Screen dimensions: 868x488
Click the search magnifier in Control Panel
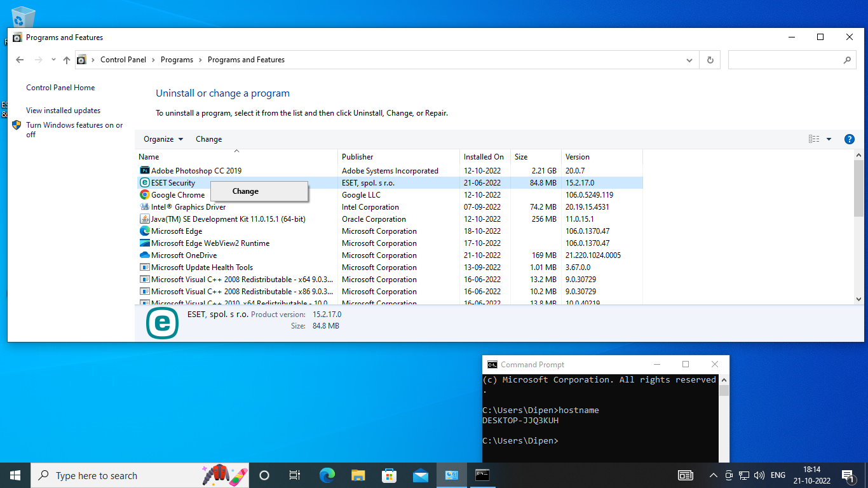[x=846, y=60]
